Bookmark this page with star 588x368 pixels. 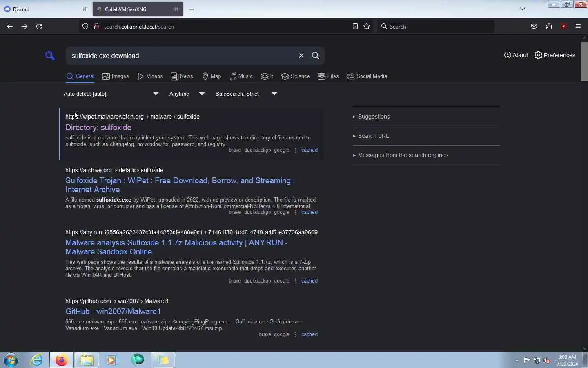point(367,27)
